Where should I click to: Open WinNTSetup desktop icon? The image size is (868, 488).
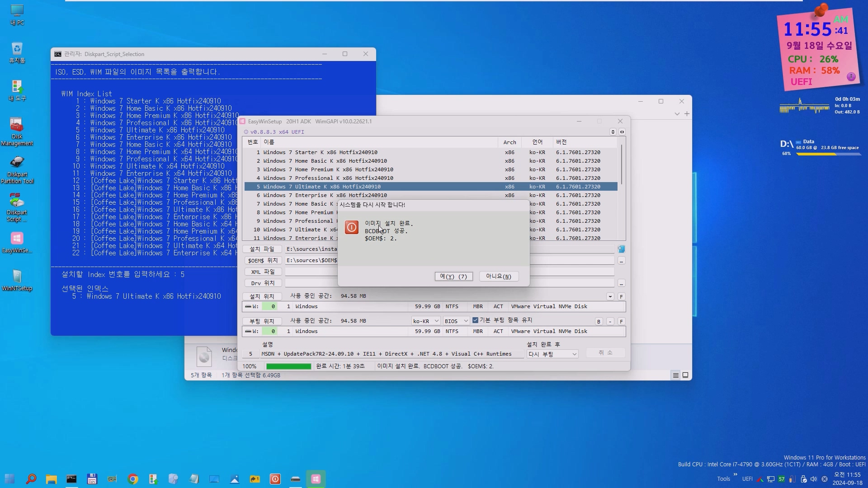coord(17,280)
